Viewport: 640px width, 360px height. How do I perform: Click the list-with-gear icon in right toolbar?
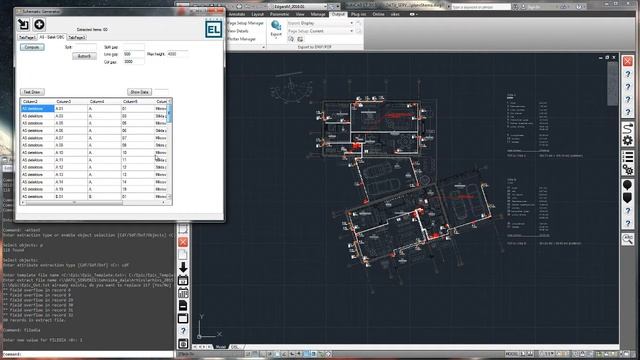tap(628, 169)
